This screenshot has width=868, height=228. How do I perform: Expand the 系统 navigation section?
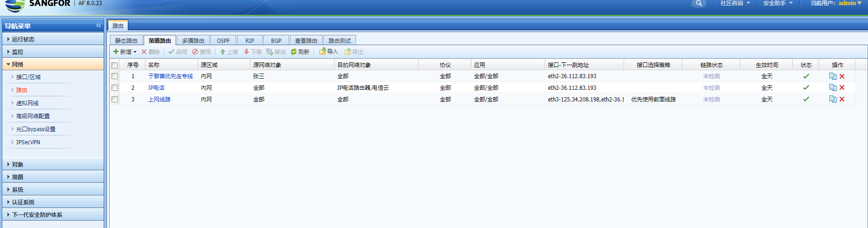(53, 189)
